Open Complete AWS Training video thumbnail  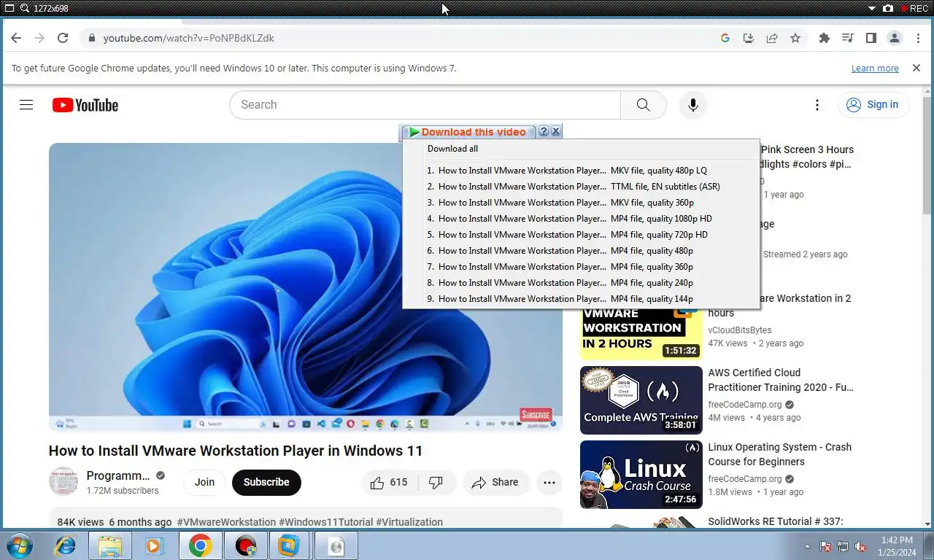(641, 400)
